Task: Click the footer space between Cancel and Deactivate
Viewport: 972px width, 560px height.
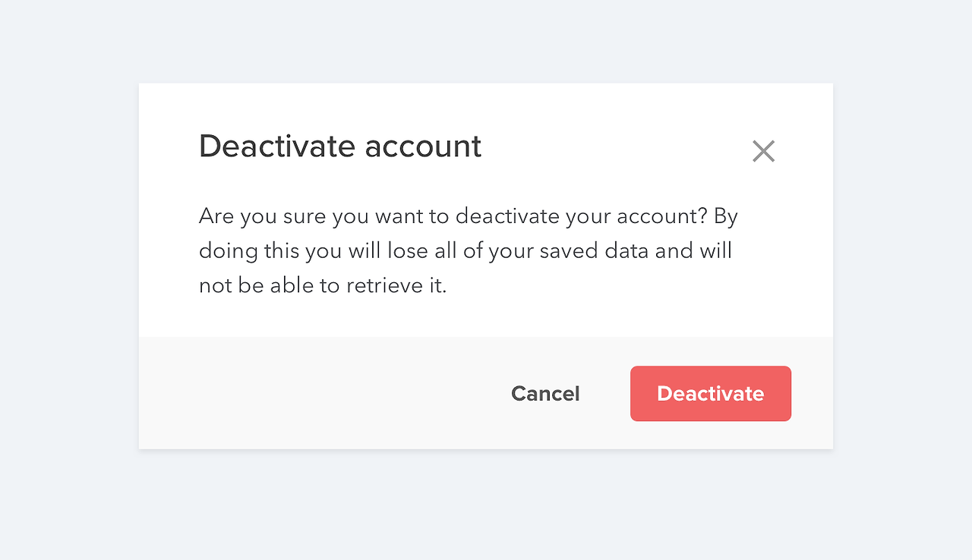Action: tap(605, 394)
